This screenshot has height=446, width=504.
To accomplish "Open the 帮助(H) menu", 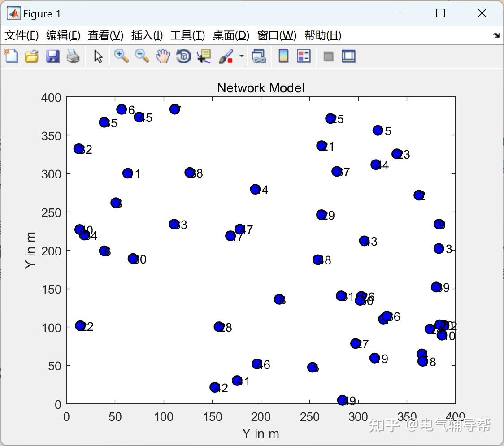I will point(323,35).
